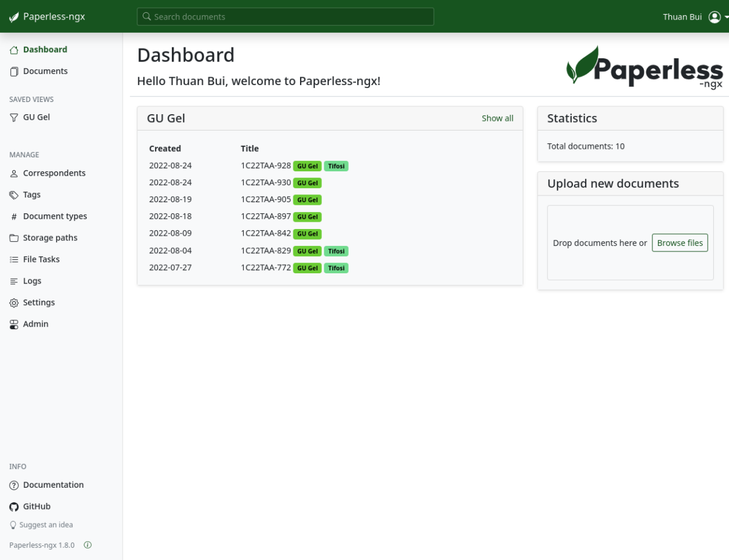This screenshot has height=560, width=729.
Task: Open the Document types page
Action: (55, 216)
